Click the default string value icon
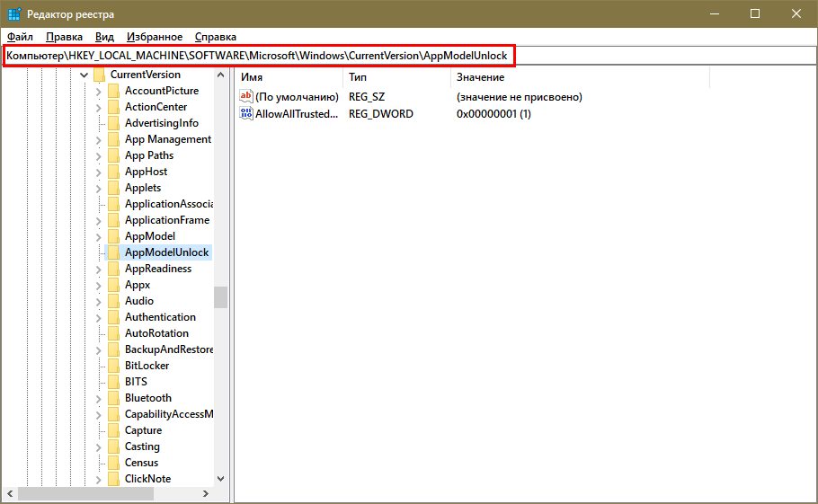The image size is (818, 504). pyautogui.click(x=247, y=96)
